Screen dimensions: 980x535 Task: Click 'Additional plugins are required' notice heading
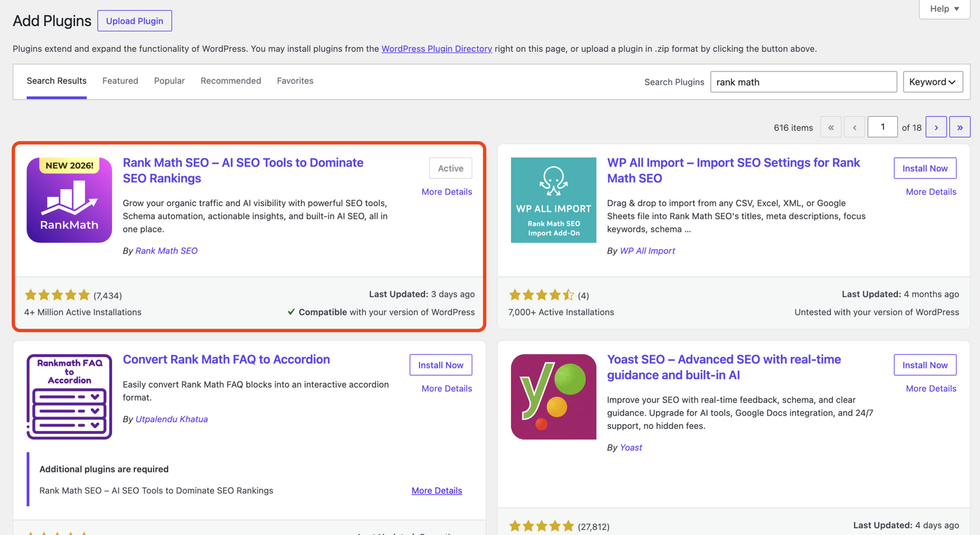pos(104,469)
